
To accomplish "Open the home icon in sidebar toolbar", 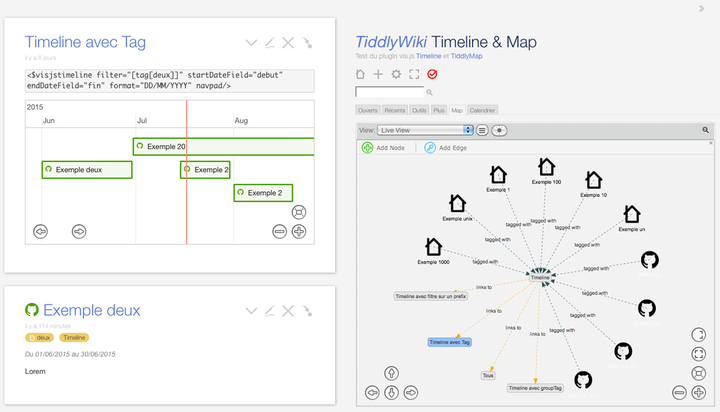I will coord(360,74).
